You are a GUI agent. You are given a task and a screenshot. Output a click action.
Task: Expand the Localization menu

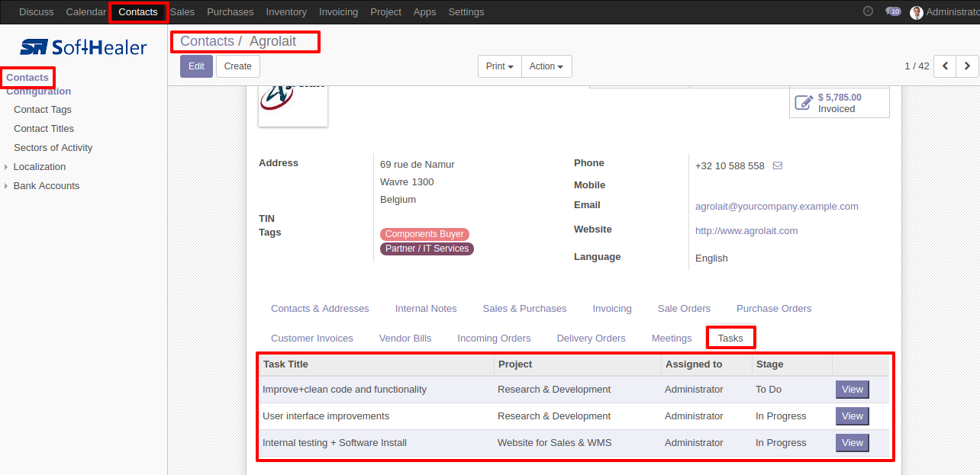point(40,167)
